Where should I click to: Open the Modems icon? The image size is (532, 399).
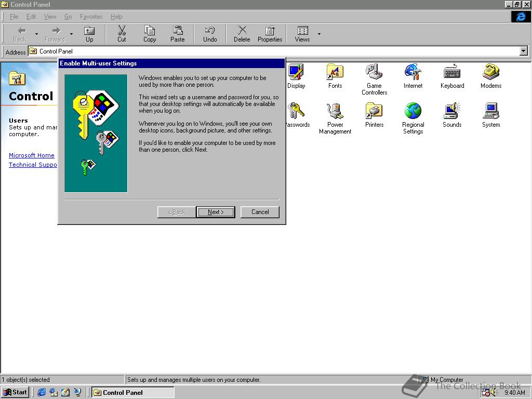[491, 76]
